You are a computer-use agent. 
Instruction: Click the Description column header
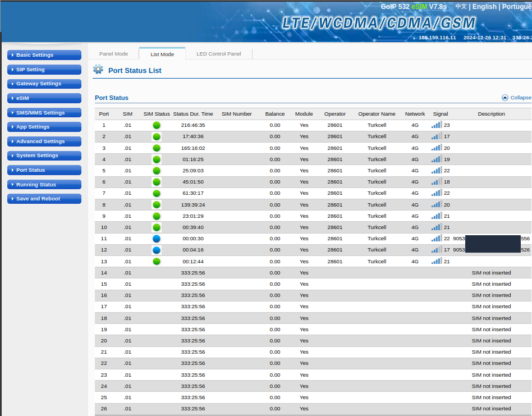click(491, 114)
